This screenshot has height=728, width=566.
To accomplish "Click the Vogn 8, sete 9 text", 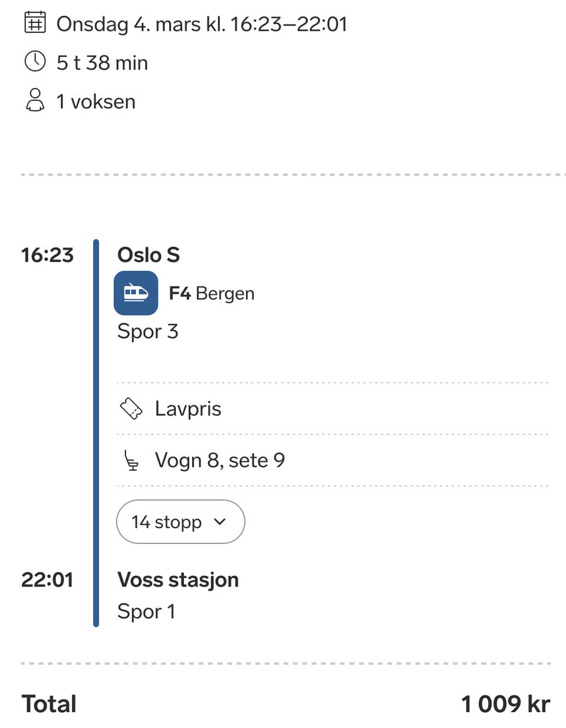I will coord(220,460).
